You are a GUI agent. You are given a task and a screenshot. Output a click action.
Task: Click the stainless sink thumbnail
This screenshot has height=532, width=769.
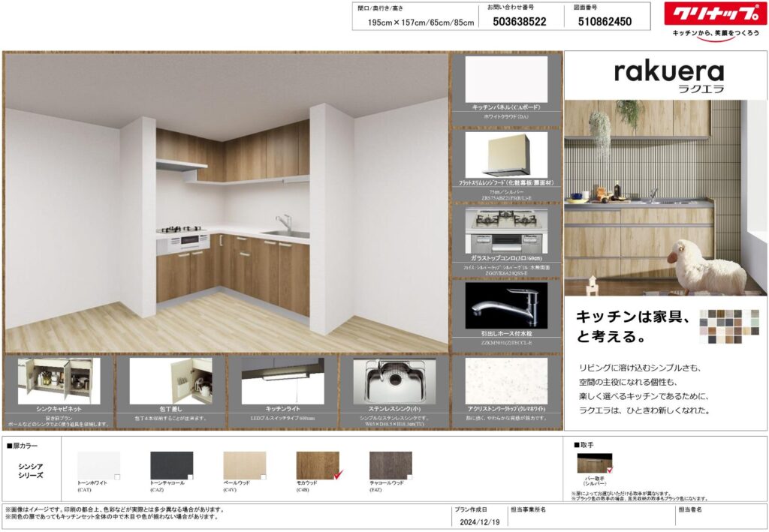coord(394,380)
